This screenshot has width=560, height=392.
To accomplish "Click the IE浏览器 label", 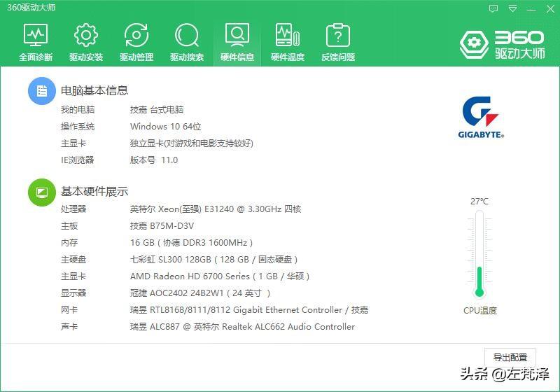I will tap(78, 160).
